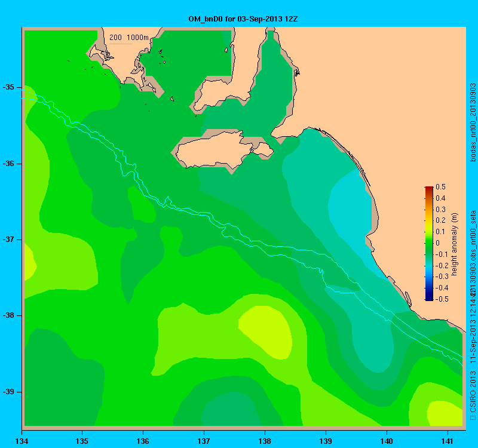Click the title 'OM_bnD0 for 03-Sep-2013 12Z'
Screen dimensions: 478x448
pos(243,19)
